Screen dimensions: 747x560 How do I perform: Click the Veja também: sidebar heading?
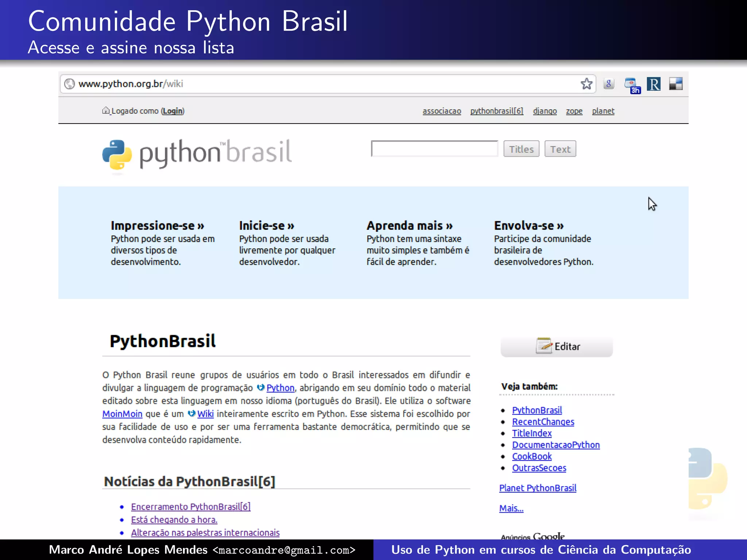pos(529,386)
